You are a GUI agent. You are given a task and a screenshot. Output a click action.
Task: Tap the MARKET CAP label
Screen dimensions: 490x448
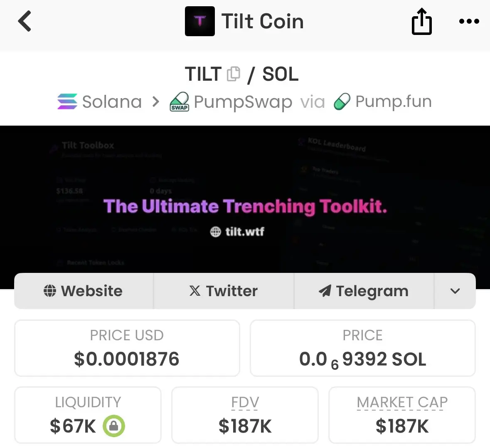tap(402, 402)
